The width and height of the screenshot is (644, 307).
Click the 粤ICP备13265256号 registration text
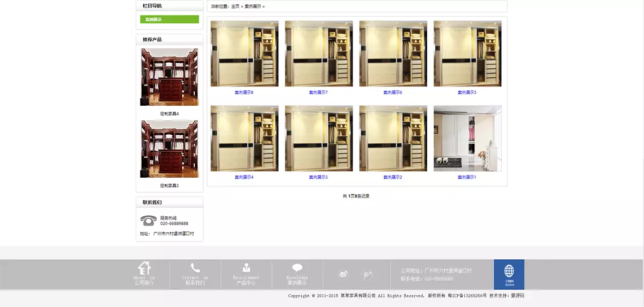click(x=467, y=296)
